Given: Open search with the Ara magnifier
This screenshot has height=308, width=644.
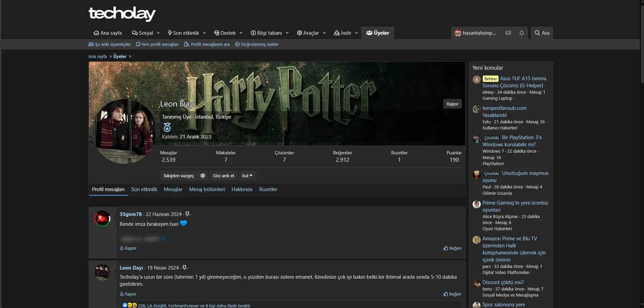Looking at the screenshot, I should point(542,33).
